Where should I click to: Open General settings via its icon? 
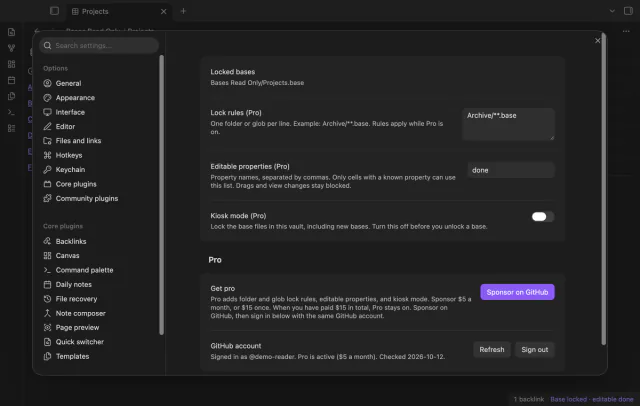[47, 83]
